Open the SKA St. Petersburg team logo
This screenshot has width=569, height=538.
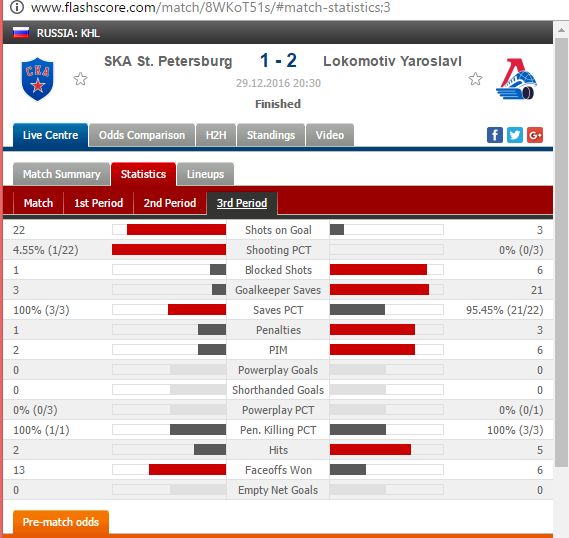coord(38,79)
